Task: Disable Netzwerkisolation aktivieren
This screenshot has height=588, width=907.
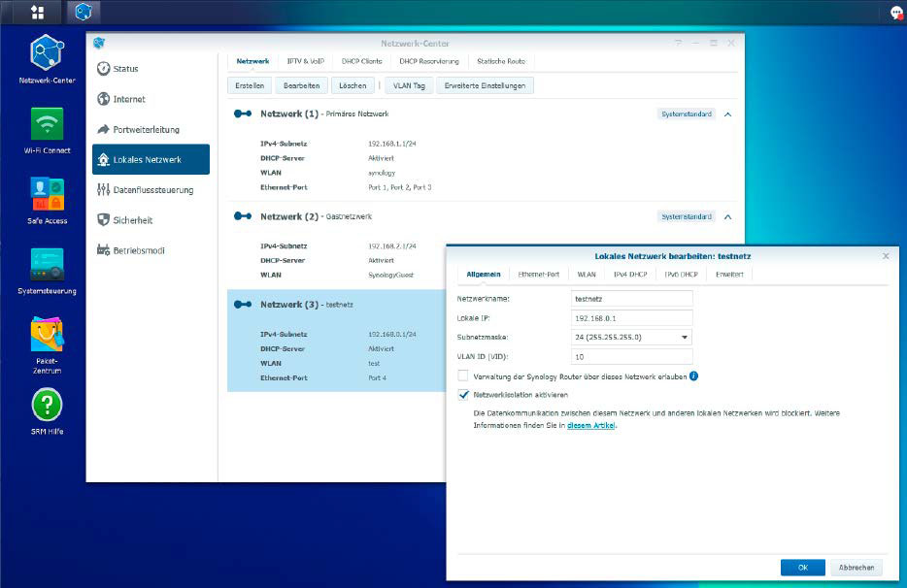Action: click(462, 395)
